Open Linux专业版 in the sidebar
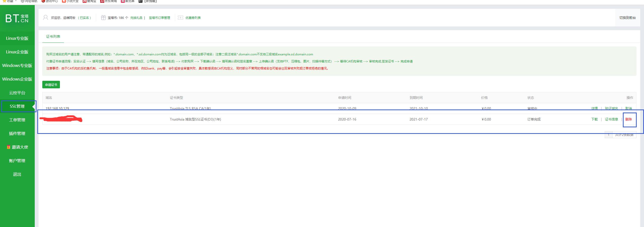Image resolution: width=644 pixels, height=227 pixels. 17,38
